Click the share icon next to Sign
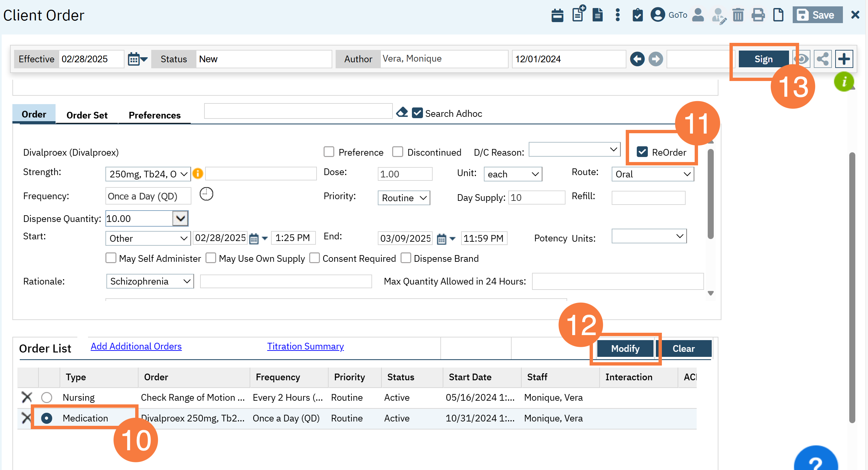The image size is (868, 470). tap(822, 59)
